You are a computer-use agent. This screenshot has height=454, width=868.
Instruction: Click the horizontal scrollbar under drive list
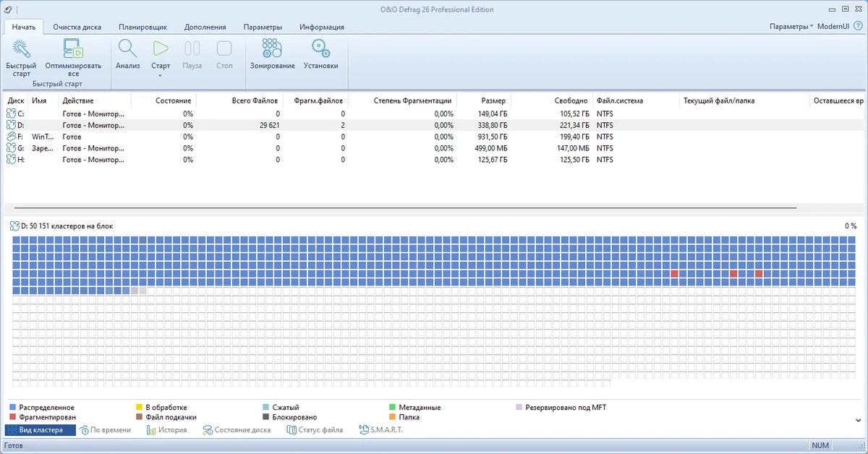[x=405, y=208]
